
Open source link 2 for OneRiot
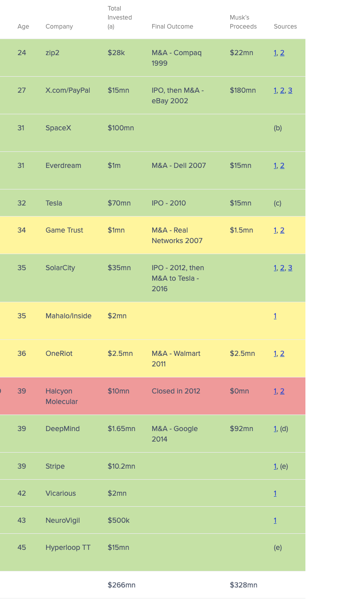click(x=282, y=353)
